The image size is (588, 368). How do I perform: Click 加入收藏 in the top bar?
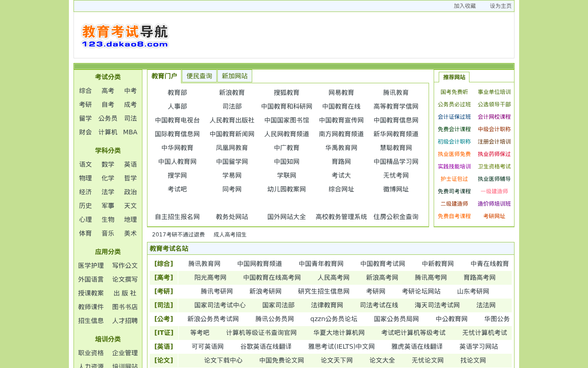point(464,6)
